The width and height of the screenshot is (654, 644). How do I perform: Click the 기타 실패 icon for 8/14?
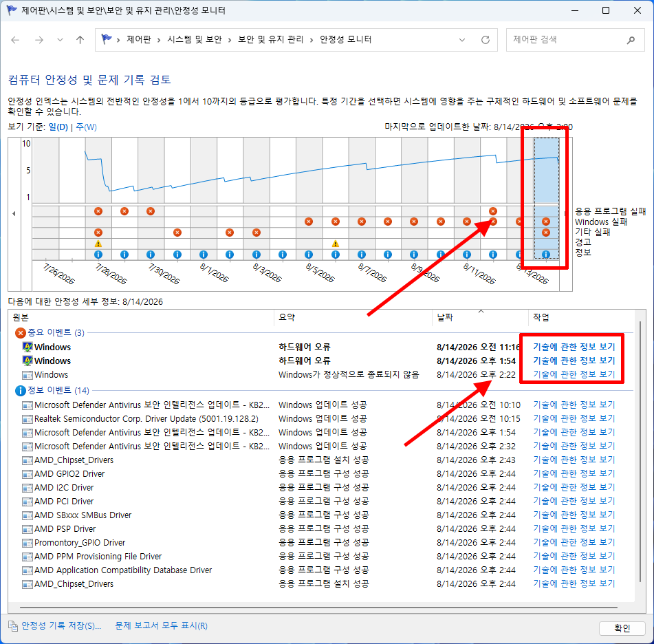coord(546,233)
